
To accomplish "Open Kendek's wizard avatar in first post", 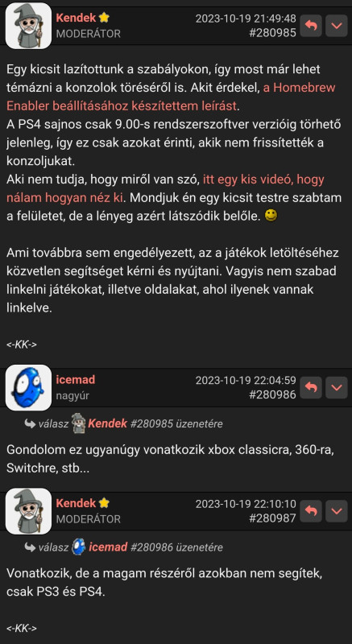I will pyautogui.click(x=28, y=26).
